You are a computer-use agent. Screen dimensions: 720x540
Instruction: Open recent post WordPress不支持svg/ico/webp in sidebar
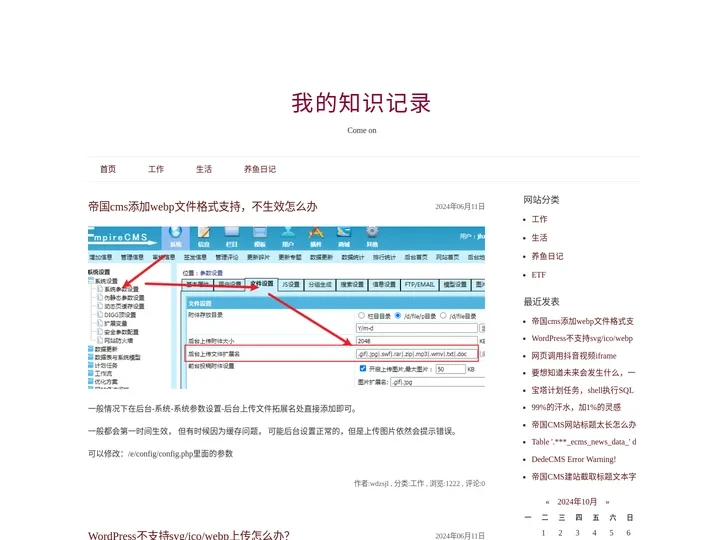point(582,338)
